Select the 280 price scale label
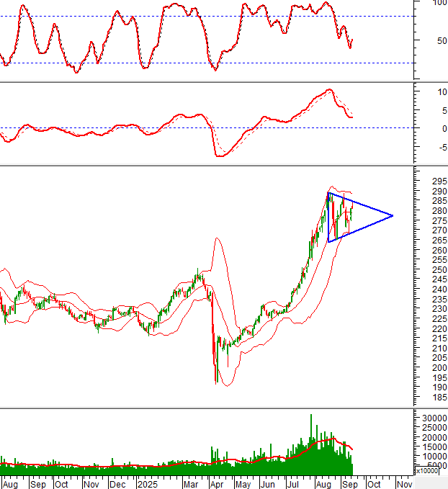Image resolution: width=448 pixels, height=489 pixels. click(439, 211)
